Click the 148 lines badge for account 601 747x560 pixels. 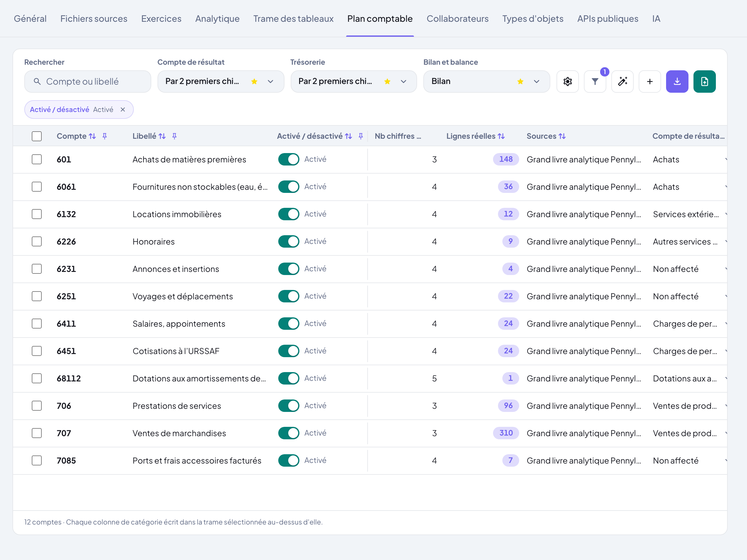tap(506, 159)
